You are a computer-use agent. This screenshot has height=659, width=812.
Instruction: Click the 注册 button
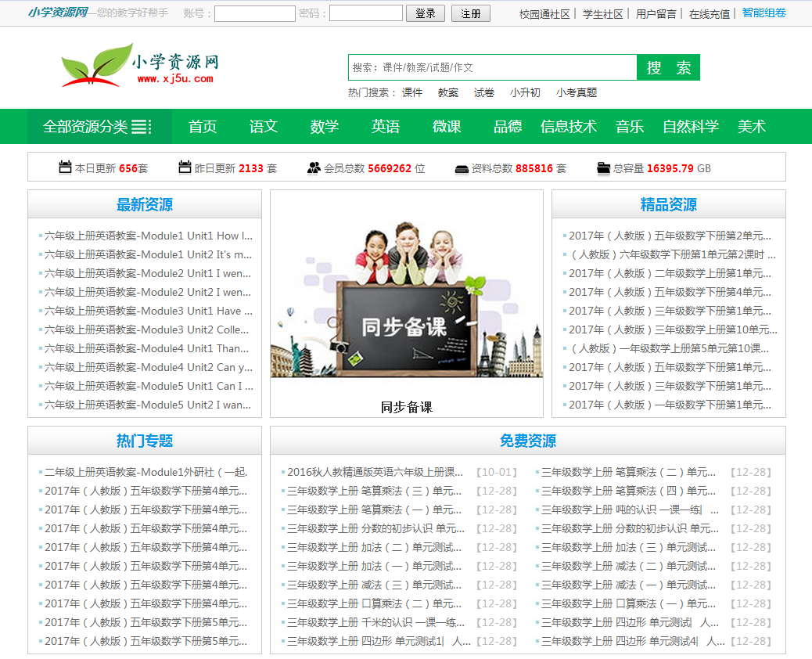pos(471,14)
